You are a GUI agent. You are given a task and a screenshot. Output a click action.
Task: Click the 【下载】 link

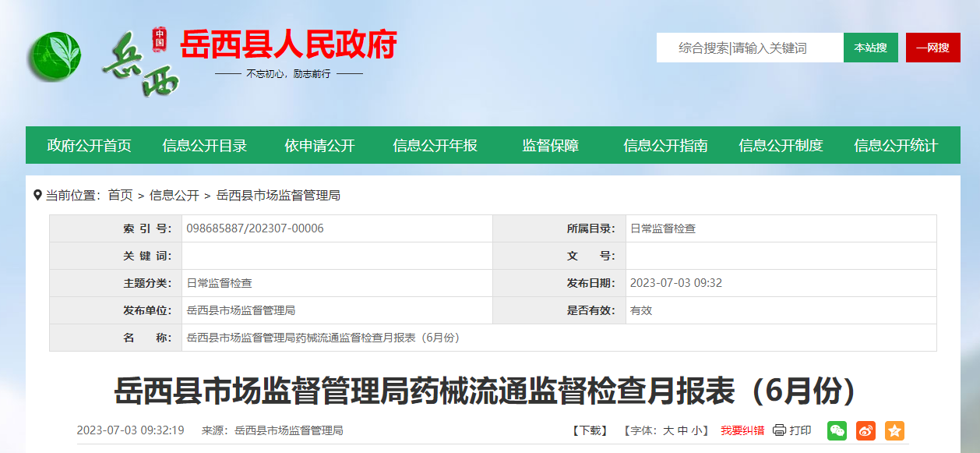(589, 430)
